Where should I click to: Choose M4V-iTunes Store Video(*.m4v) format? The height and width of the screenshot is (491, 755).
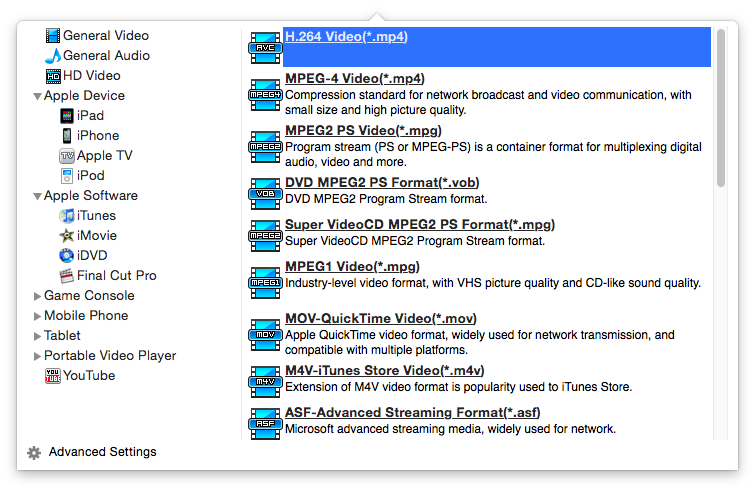pyautogui.click(x=385, y=370)
